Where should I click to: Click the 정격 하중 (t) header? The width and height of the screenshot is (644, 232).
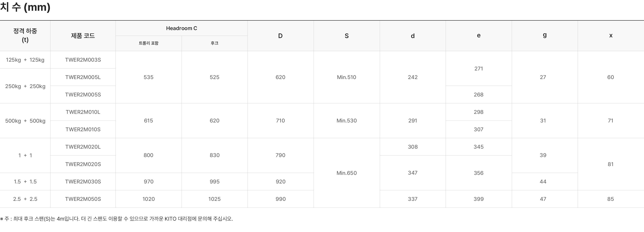[x=25, y=35]
